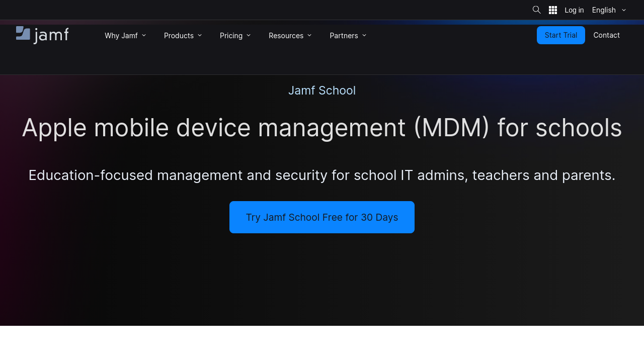
Task: Select the Why Jamf menu item
Action: click(121, 35)
